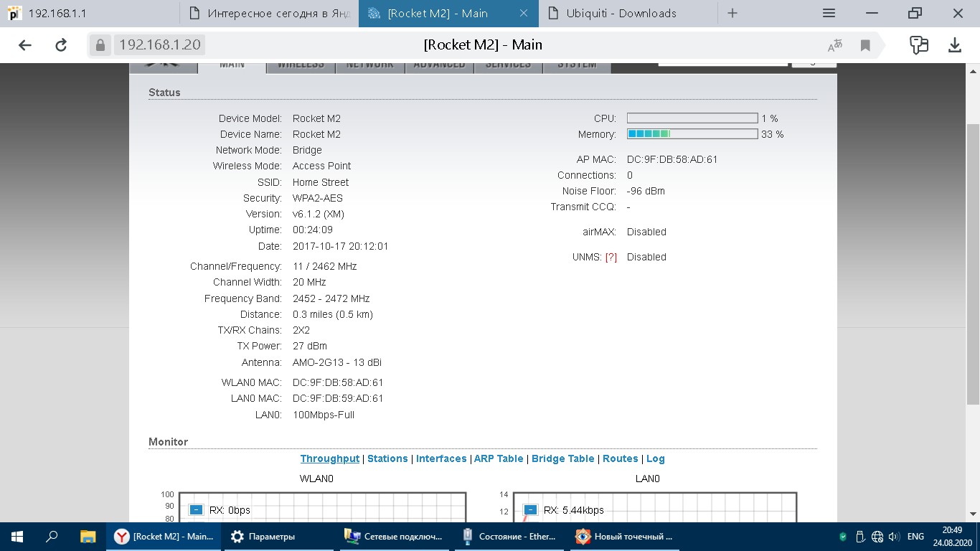Switch to the Состояние - Ethernet taskbar window

click(x=509, y=537)
